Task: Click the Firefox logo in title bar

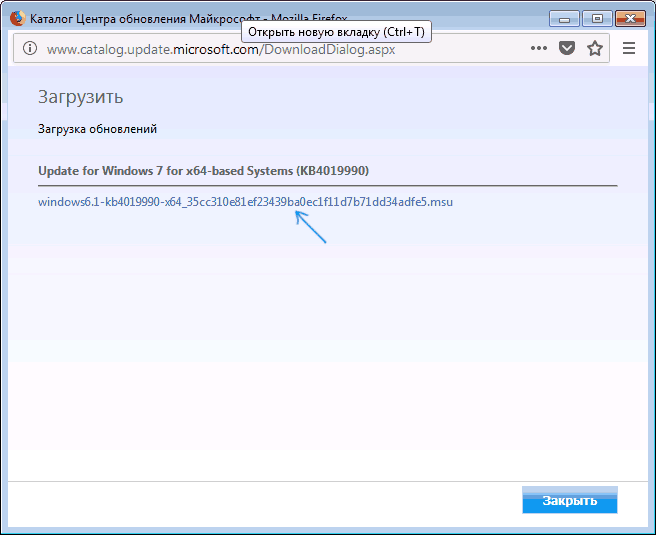Action: 17,18
